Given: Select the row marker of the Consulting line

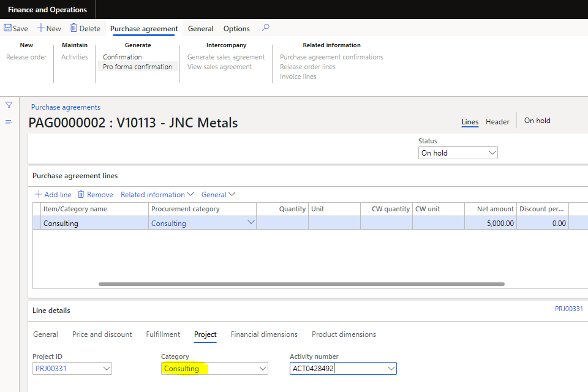Looking at the screenshot, I should (x=37, y=223).
